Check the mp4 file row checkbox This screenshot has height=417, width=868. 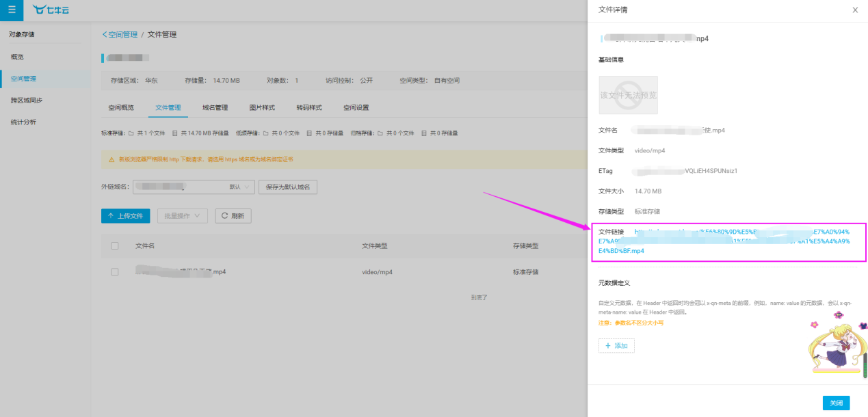(115, 271)
